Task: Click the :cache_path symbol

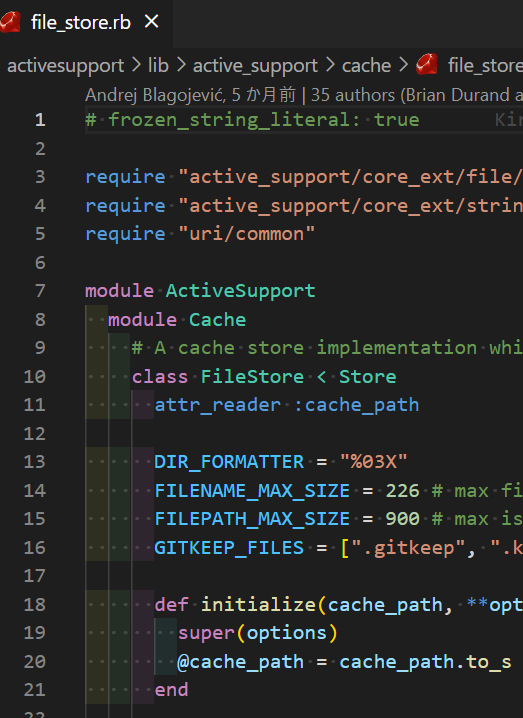Action: coord(356,405)
